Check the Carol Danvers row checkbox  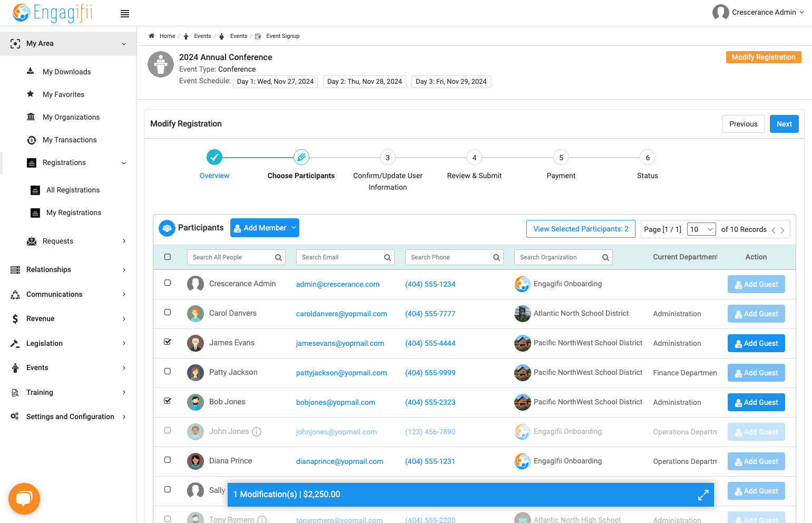168,312
